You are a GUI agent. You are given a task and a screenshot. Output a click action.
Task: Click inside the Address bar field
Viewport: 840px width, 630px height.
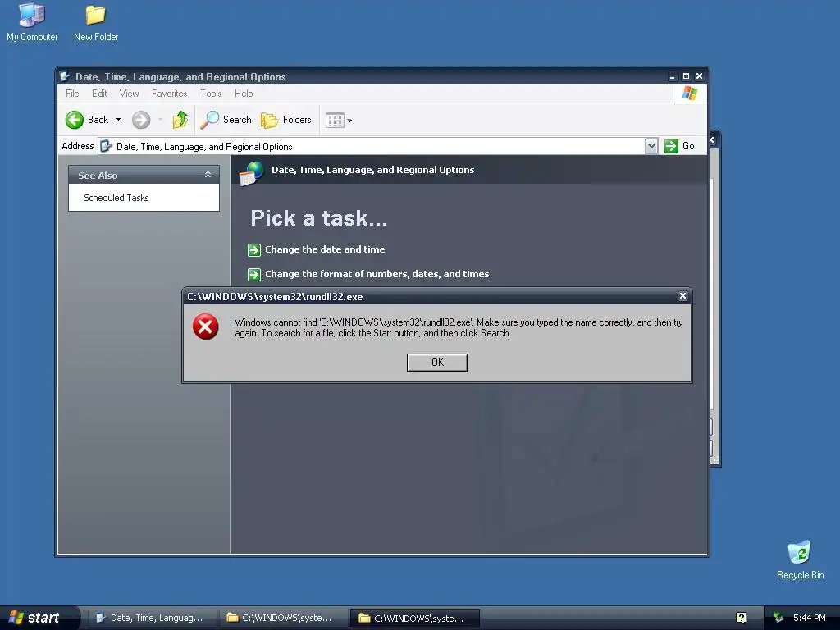coord(372,146)
